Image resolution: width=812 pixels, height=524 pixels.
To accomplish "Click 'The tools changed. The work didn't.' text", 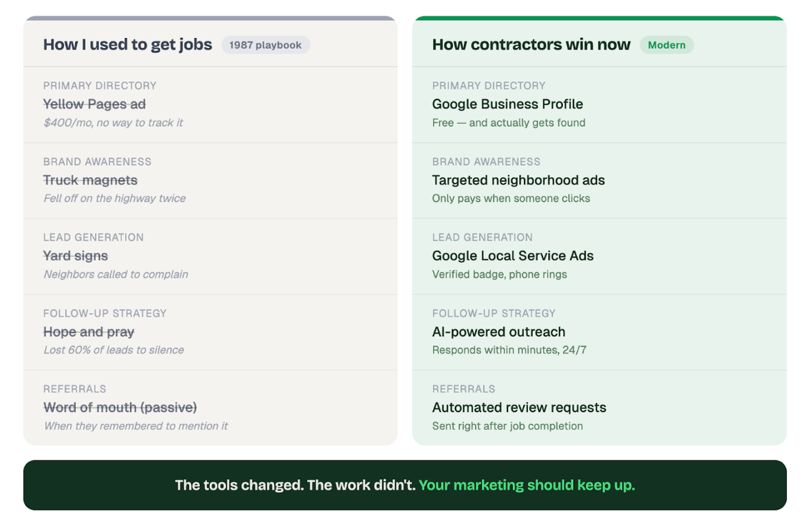I will 295,485.
